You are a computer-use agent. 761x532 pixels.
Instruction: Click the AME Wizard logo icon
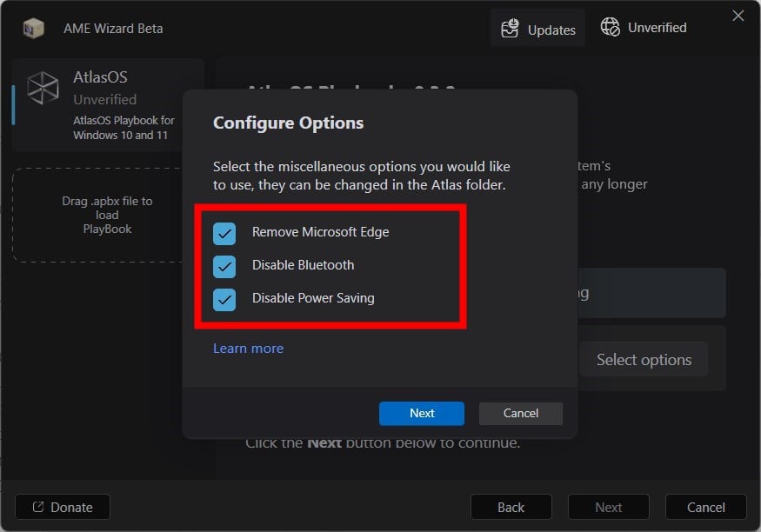coord(33,28)
